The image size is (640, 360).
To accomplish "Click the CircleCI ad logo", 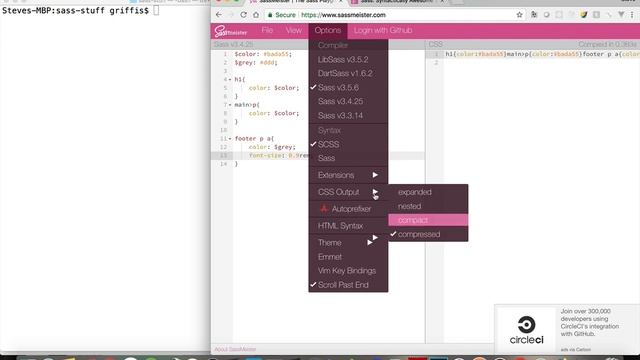I will tap(527, 330).
